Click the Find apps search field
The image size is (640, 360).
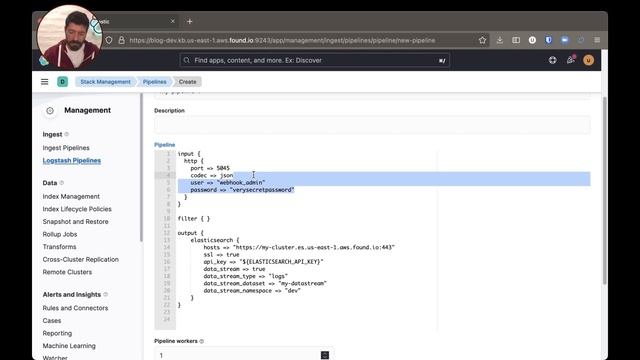tap(314, 60)
